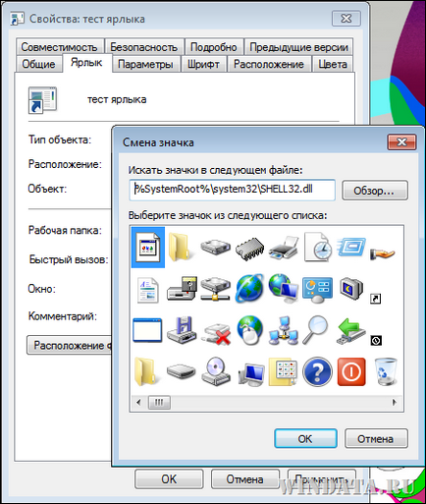Choose the recycle bin icon
426x504 pixels.
(386, 371)
